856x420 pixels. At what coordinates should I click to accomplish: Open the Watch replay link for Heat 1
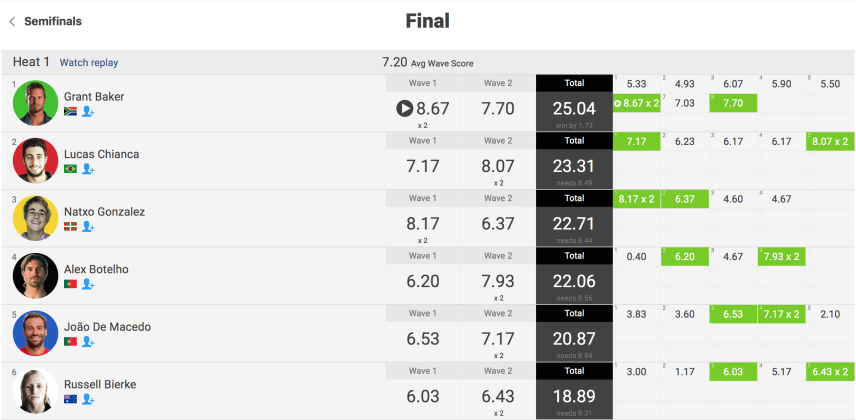click(x=88, y=63)
